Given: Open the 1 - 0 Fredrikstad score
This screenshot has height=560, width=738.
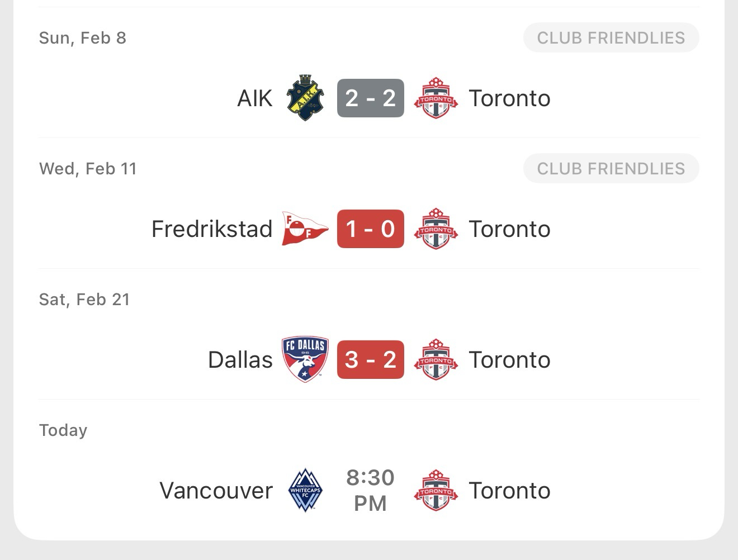Looking at the screenshot, I should (370, 229).
